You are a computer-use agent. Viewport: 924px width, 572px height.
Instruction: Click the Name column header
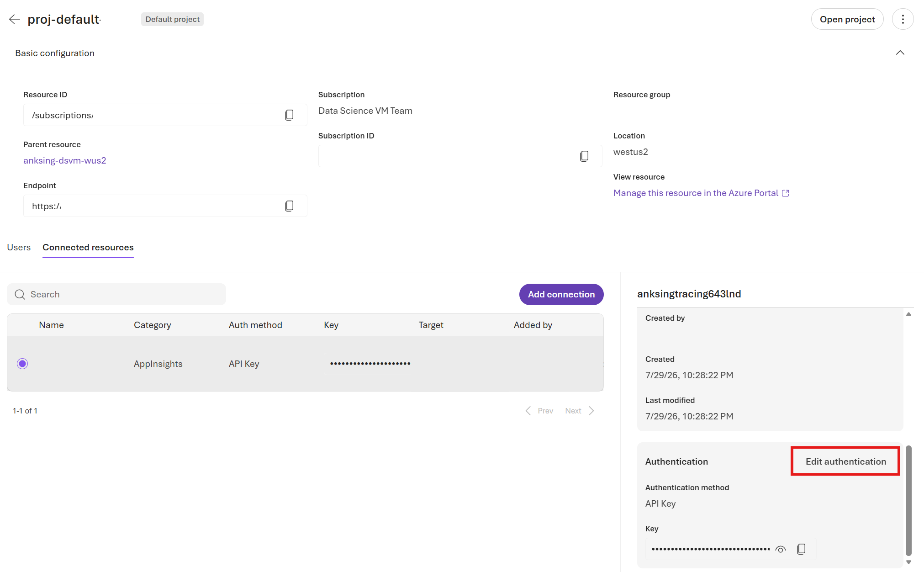(51, 325)
